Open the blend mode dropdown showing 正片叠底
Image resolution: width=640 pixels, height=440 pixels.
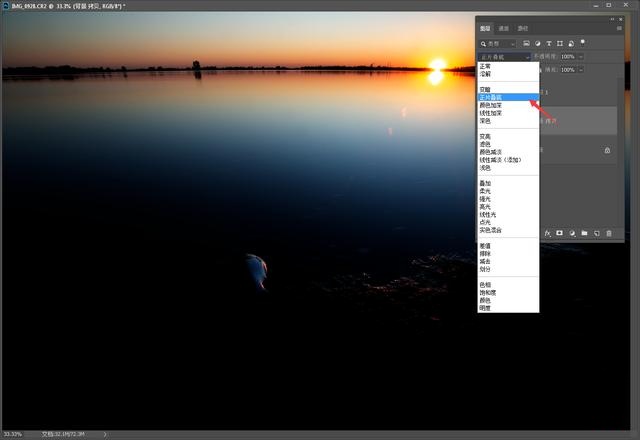click(504, 57)
